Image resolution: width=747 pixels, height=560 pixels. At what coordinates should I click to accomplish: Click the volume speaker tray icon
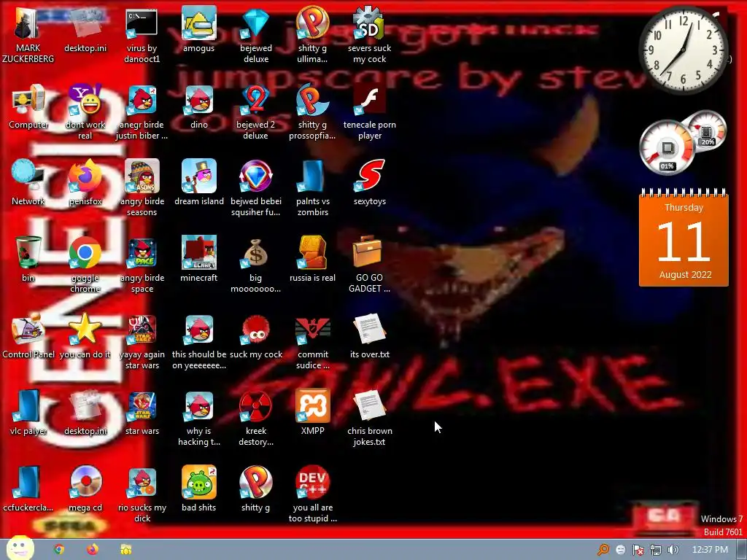click(x=673, y=550)
